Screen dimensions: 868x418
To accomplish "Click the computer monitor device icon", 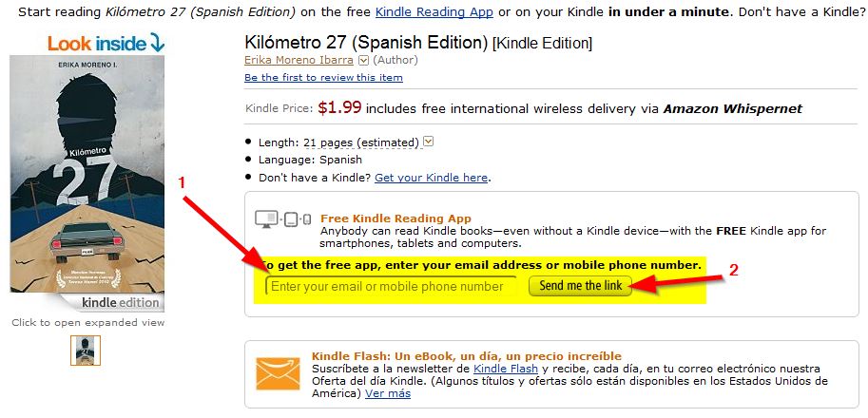I will pos(266,219).
